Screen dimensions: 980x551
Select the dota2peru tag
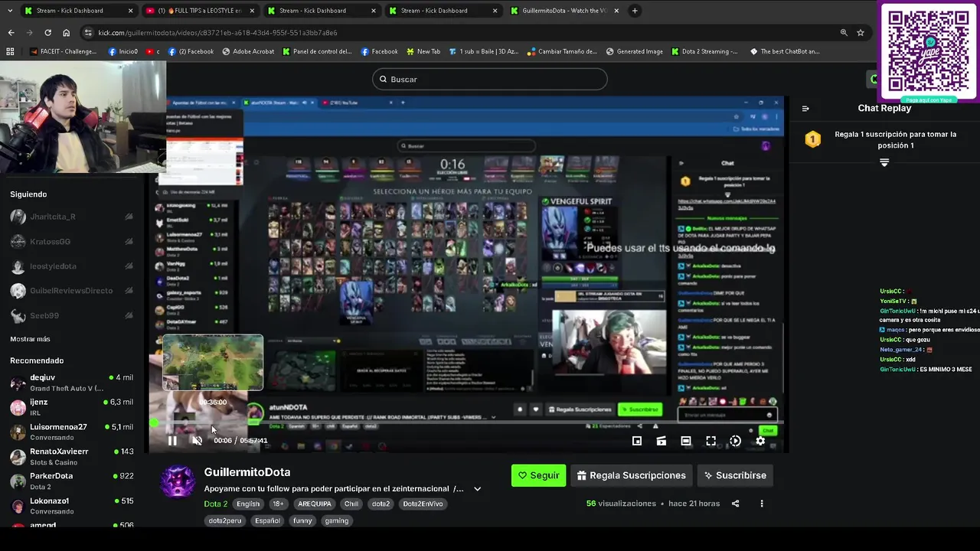click(x=224, y=520)
